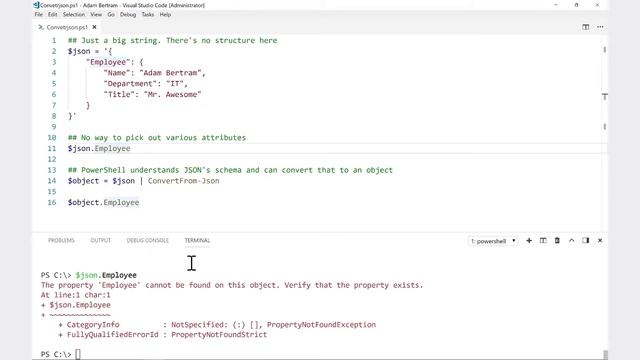Open the Tasks menu
This screenshot has height=360, width=640.
[148, 14]
